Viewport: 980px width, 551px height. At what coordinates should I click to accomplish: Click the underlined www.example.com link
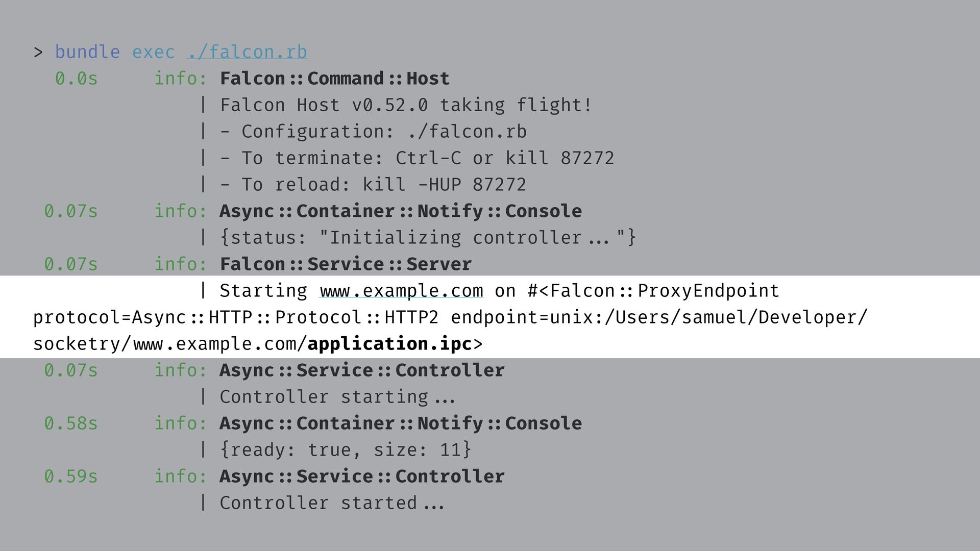click(401, 291)
